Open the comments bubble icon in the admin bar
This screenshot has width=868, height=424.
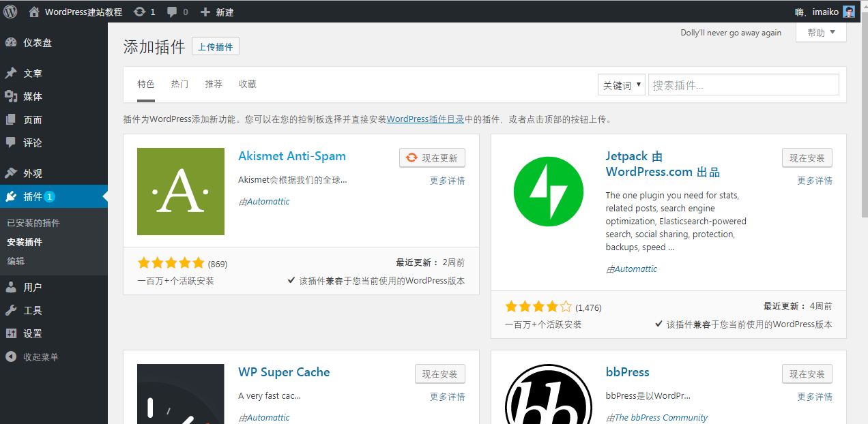click(x=172, y=12)
